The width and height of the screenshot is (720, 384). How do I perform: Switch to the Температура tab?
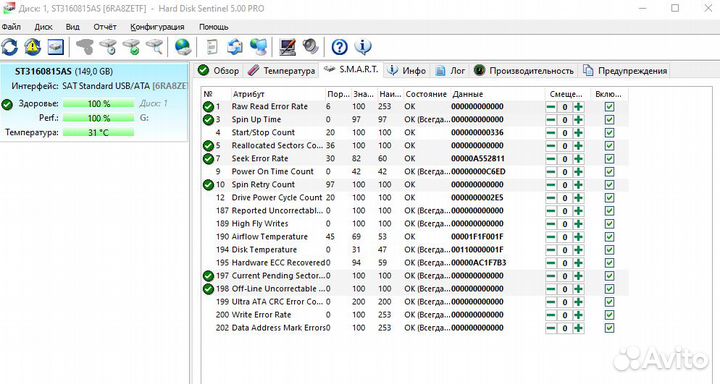click(281, 71)
